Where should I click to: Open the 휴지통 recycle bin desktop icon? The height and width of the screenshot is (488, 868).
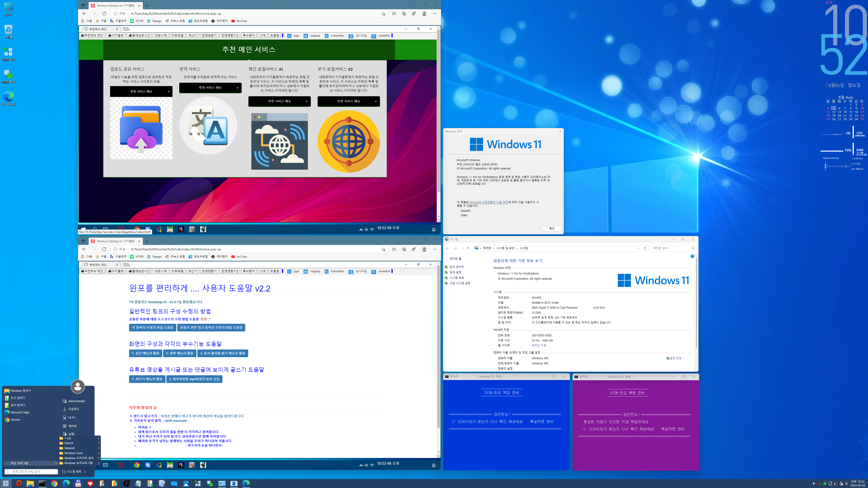pos(8,32)
